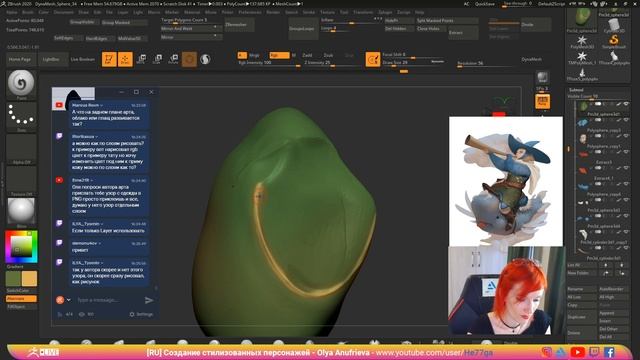640x360 pixels.
Task: Click the QuickSave button
Action: [485, 4]
